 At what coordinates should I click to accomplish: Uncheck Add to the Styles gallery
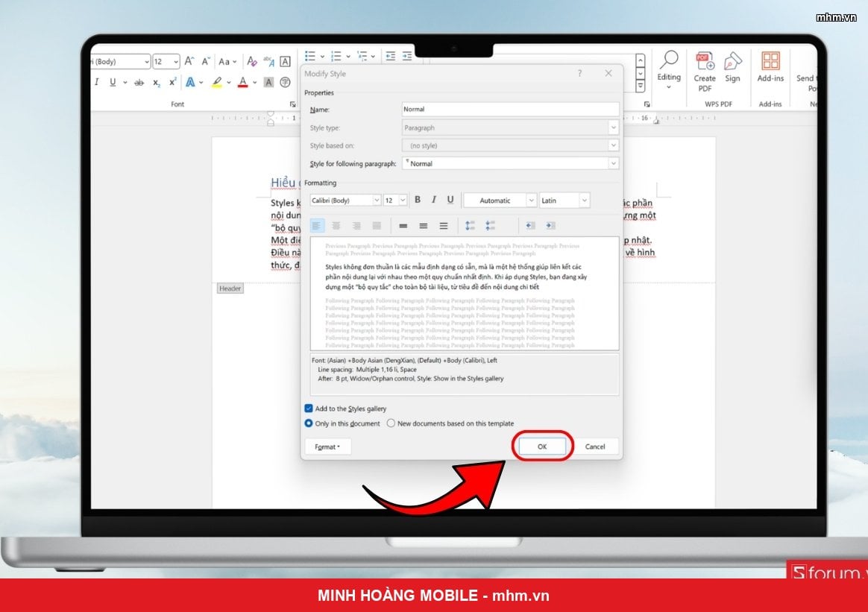(308, 408)
